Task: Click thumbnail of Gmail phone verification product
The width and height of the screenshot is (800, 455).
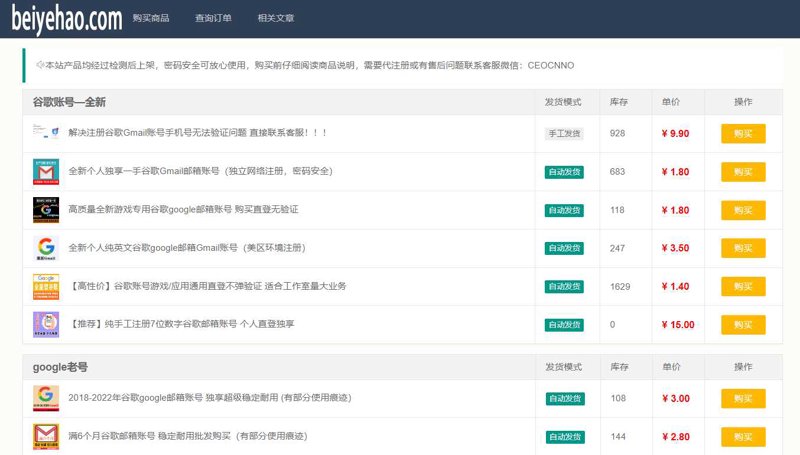Action: [x=46, y=132]
